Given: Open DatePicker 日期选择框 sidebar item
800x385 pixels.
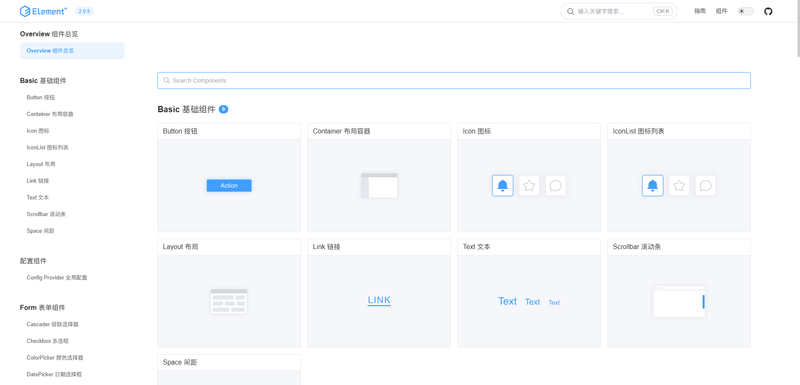Looking at the screenshot, I should pos(54,374).
